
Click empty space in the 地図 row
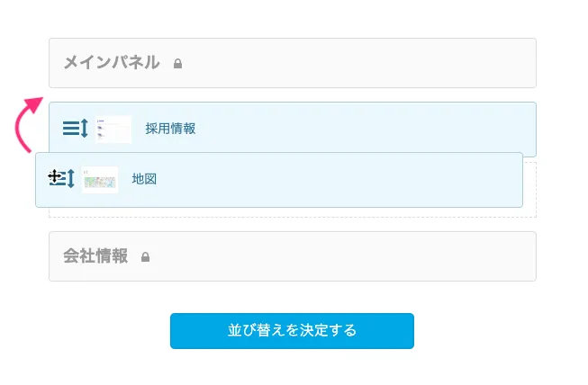pyautogui.click(x=342, y=179)
